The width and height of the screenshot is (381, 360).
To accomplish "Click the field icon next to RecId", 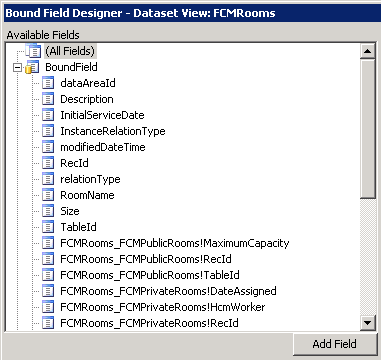I will point(48,163).
